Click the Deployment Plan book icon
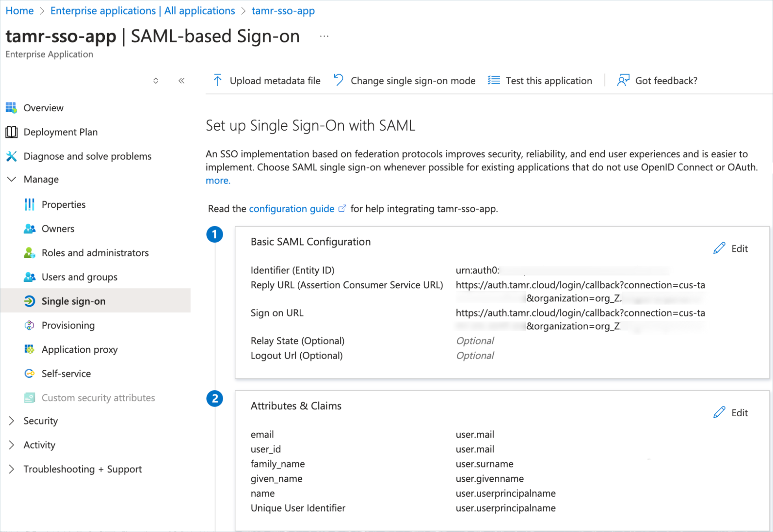 point(11,132)
